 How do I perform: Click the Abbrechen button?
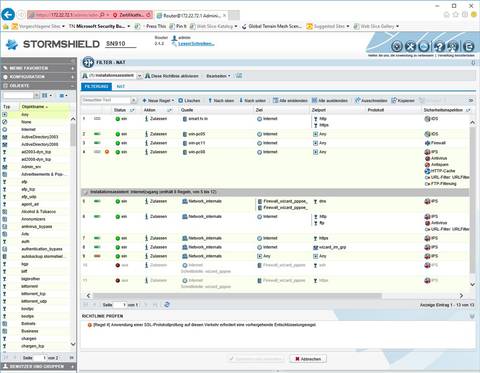pyautogui.click(x=308, y=359)
